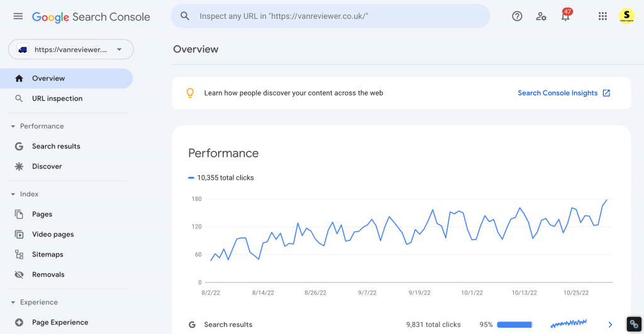Click the 180 y-axis value
This screenshot has height=334, width=644.
(x=197, y=199)
